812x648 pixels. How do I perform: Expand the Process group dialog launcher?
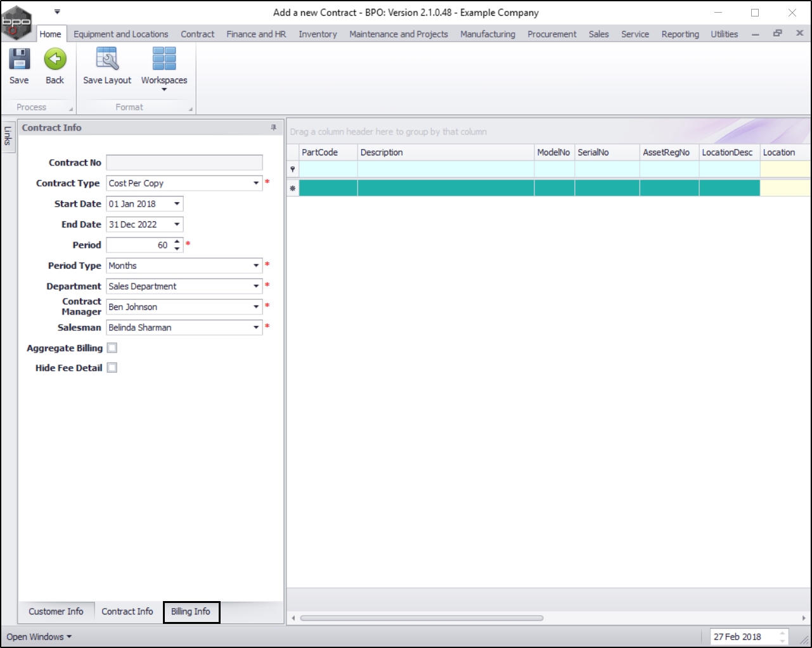(x=71, y=109)
